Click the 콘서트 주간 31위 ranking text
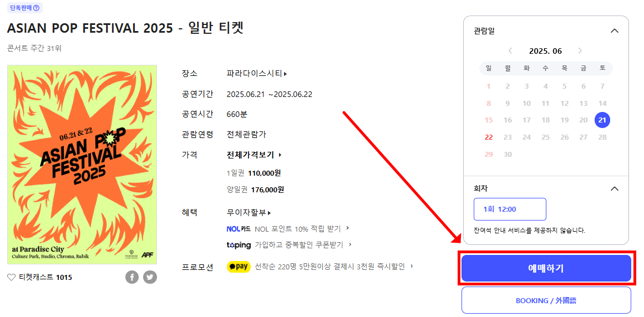 click(x=34, y=48)
